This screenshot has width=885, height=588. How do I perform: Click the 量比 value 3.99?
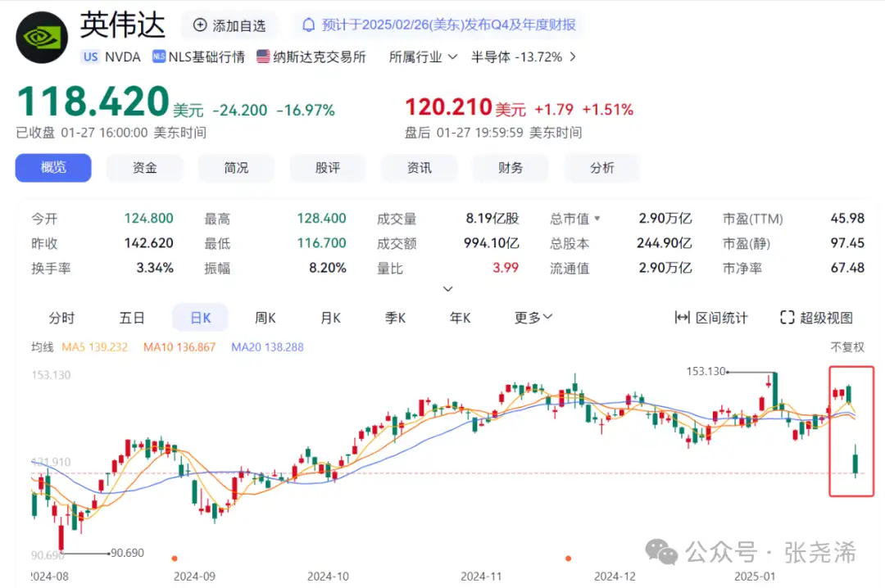click(x=506, y=268)
